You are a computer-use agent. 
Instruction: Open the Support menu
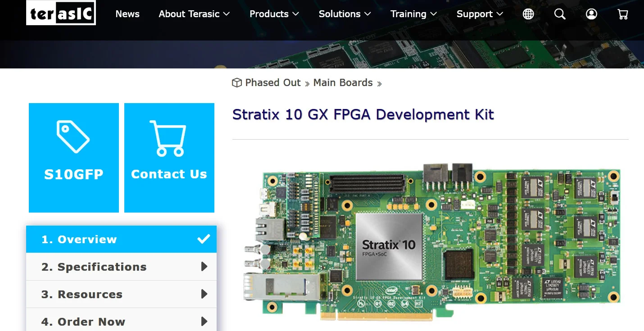pos(480,14)
